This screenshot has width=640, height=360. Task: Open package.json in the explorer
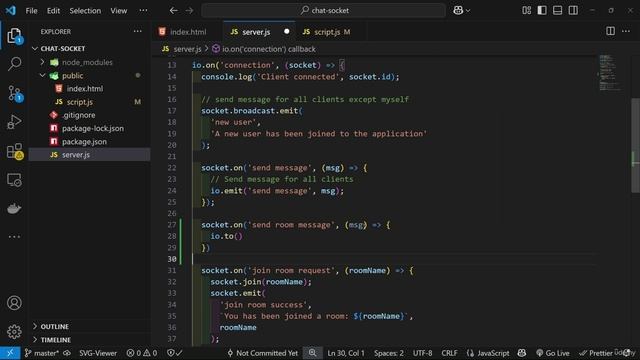84,142
